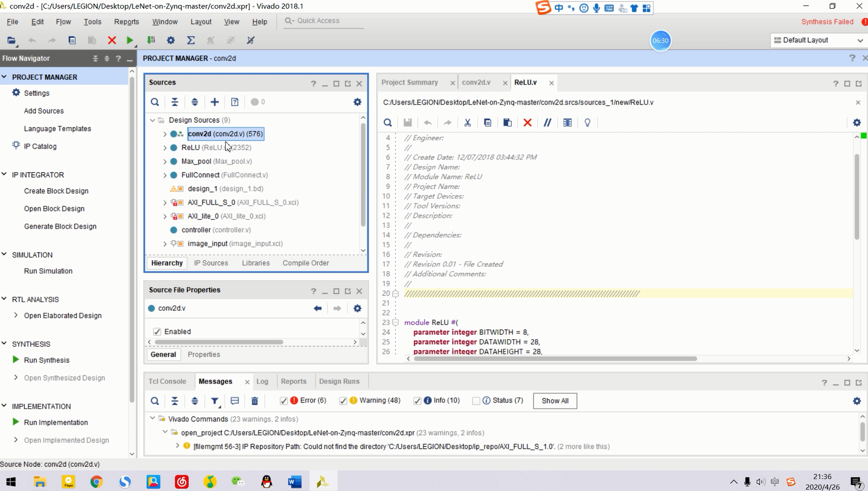Expand Open Elaborated Design
The image size is (868, 491).
pyautogui.click(x=15, y=315)
